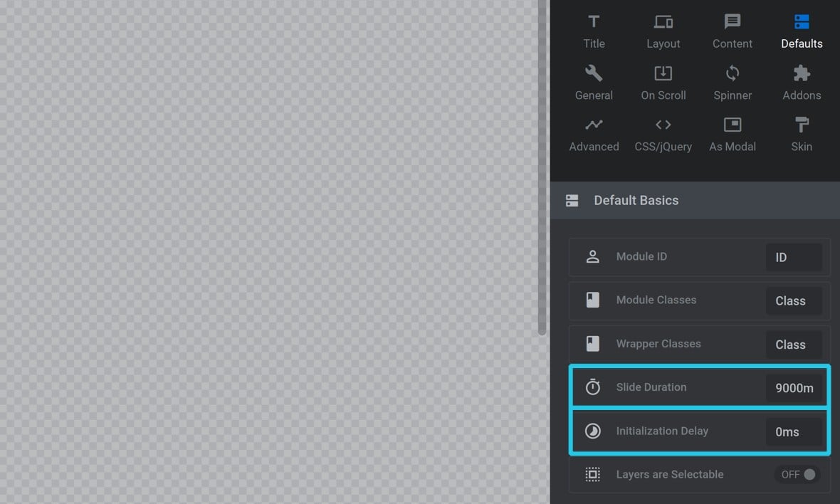The width and height of the screenshot is (840, 504).
Task: Click the canvas vertical scrollbar
Action: click(542, 167)
